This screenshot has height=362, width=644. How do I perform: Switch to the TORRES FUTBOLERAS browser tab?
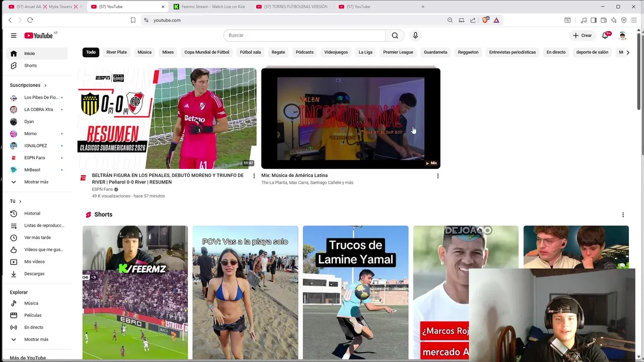click(x=292, y=7)
